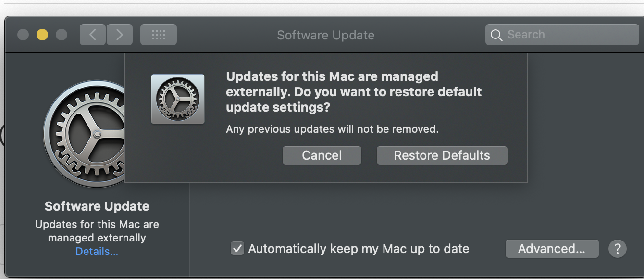This screenshot has height=279, width=644.
Task: Open the Details… link
Action: (x=97, y=252)
